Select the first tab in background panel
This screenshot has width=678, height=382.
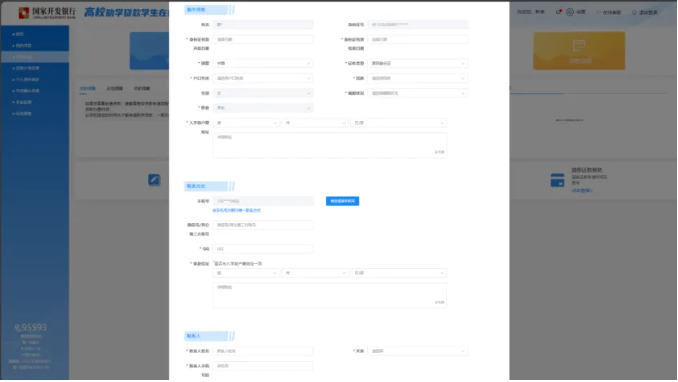pos(88,89)
